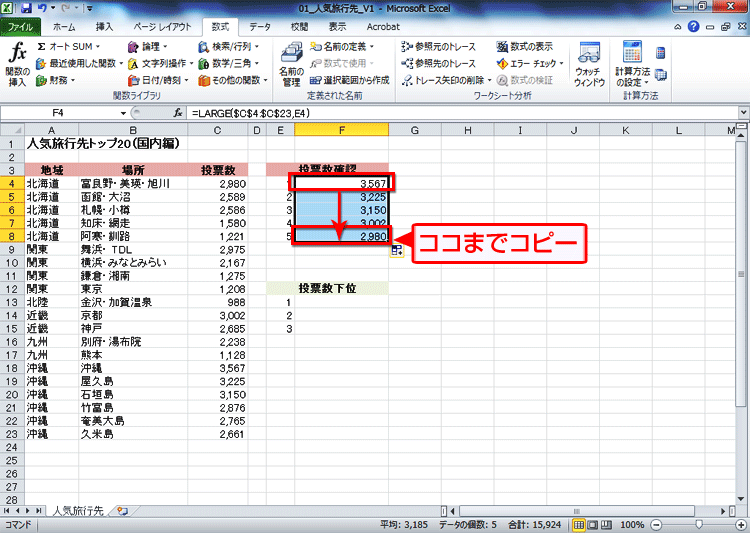Click the fx button beside formula bar
This screenshot has height=533, width=750.
pos(178,113)
